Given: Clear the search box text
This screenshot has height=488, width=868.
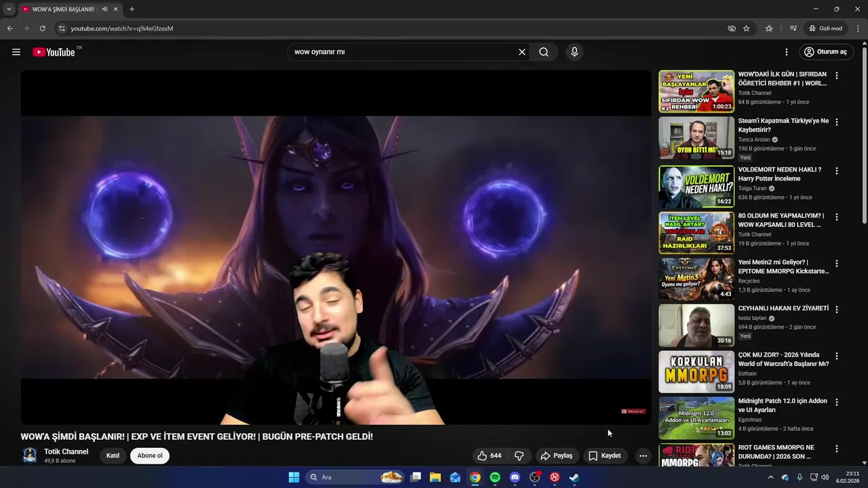Looking at the screenshot, I should coord(522,52).
